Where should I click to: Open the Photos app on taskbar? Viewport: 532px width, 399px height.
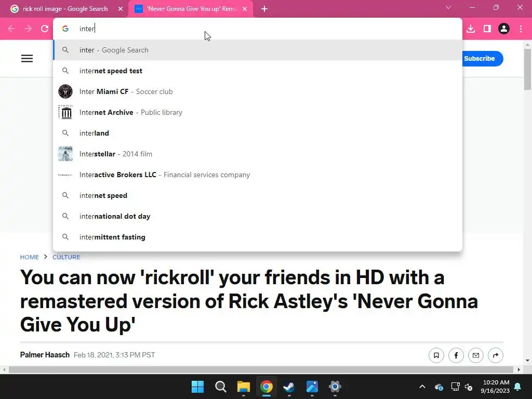(312, 387)
